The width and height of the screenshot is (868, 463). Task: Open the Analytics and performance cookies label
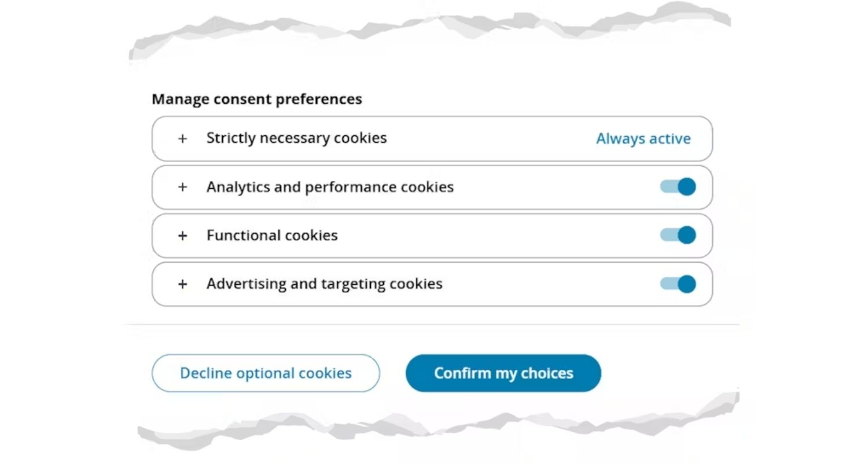(x=330, y=187)
